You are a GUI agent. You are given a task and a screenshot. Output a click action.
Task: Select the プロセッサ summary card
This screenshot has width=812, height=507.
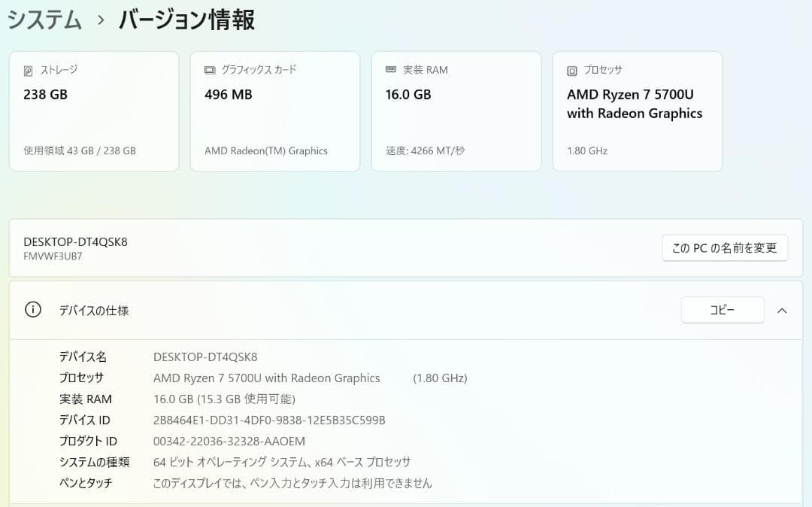(637, 111)
